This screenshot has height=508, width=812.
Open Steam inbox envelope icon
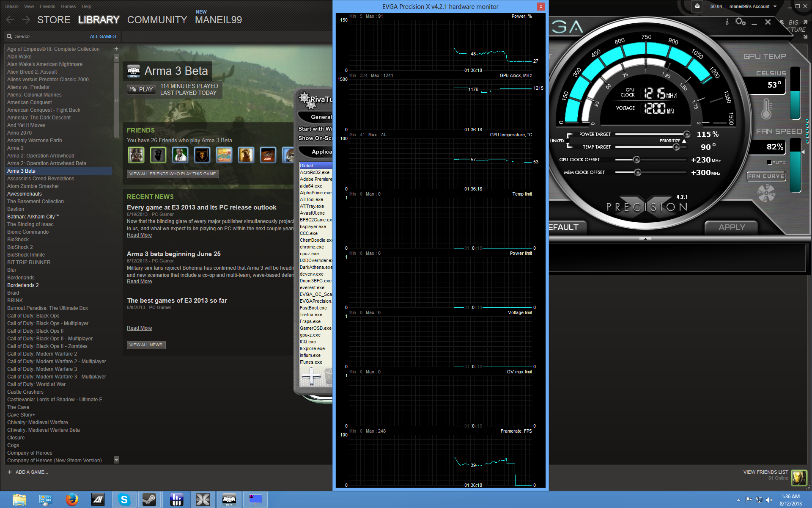[697, 6]
